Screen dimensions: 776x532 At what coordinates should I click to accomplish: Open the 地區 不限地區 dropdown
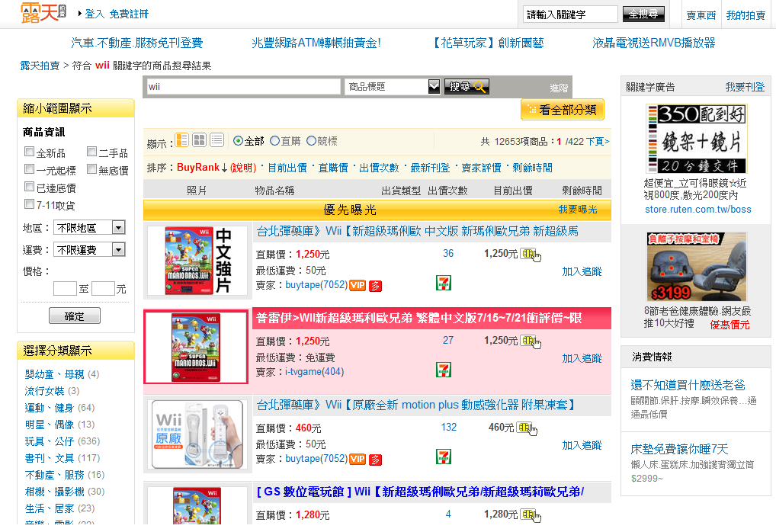point(90,227)
